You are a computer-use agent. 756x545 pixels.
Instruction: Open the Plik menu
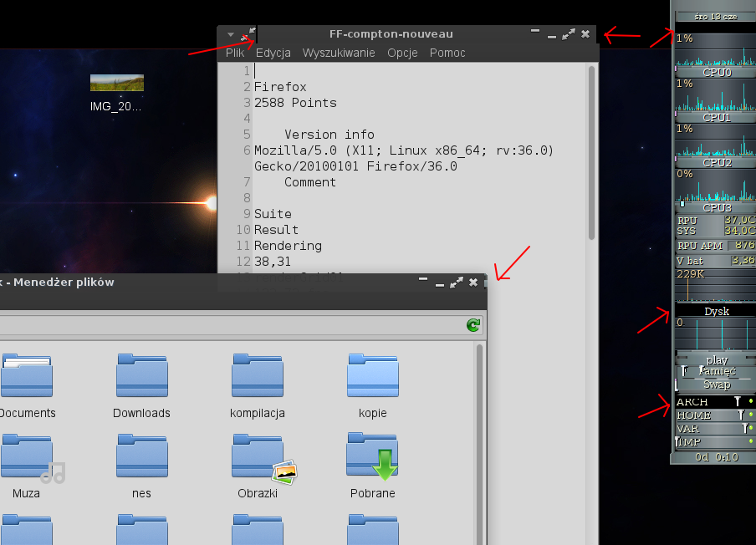pos(235,53)
